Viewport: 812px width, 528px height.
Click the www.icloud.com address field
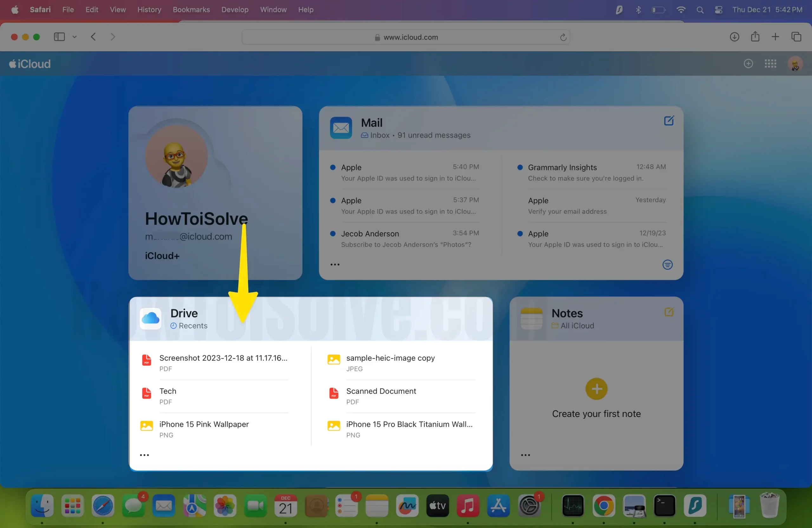coord(406,37)
